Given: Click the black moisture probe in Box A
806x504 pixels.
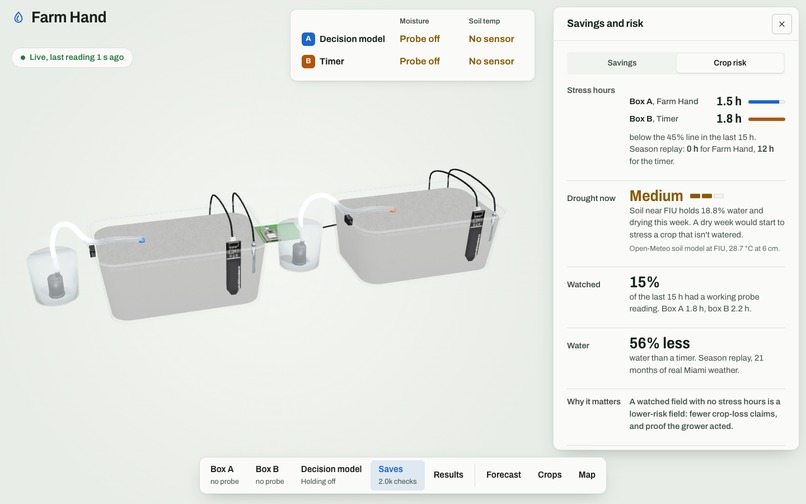Looking at the screenshot, I should click(x=233, y=267).
